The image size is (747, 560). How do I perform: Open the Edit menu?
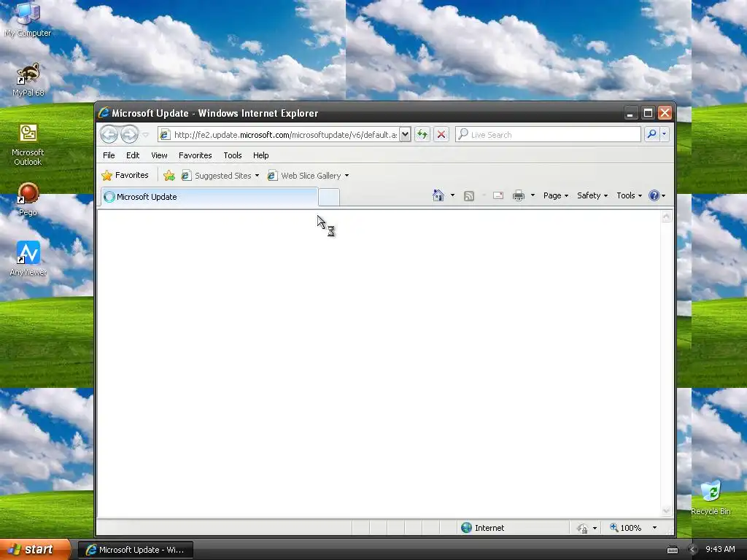click(x=133, y=155)
